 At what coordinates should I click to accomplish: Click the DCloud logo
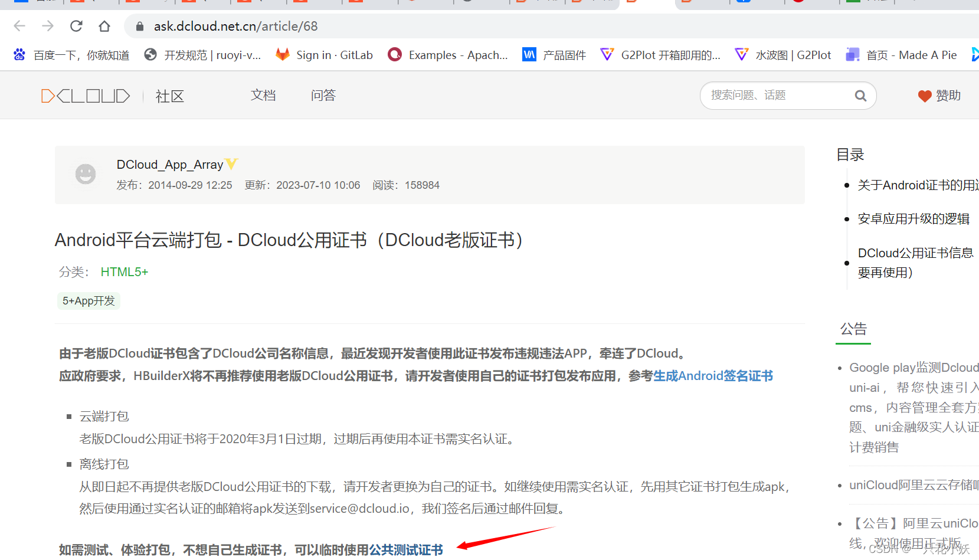coord(86,96)
